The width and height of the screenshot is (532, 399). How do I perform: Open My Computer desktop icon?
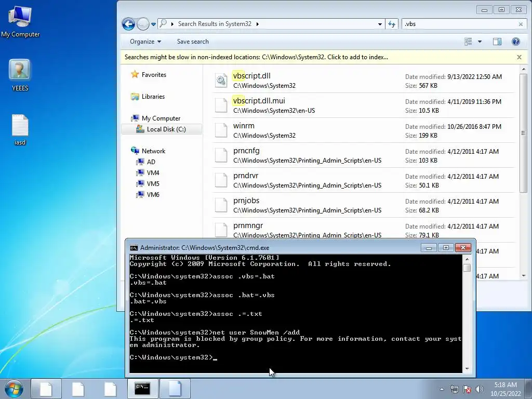pos(20,21)
